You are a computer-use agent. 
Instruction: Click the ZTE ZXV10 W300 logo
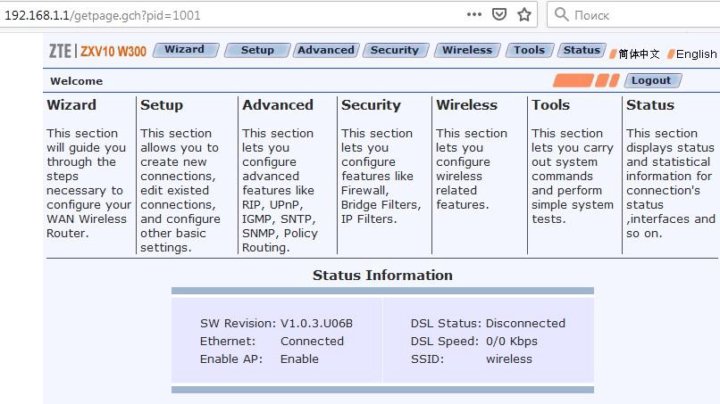pyautogui.click(x=100, y=51)
